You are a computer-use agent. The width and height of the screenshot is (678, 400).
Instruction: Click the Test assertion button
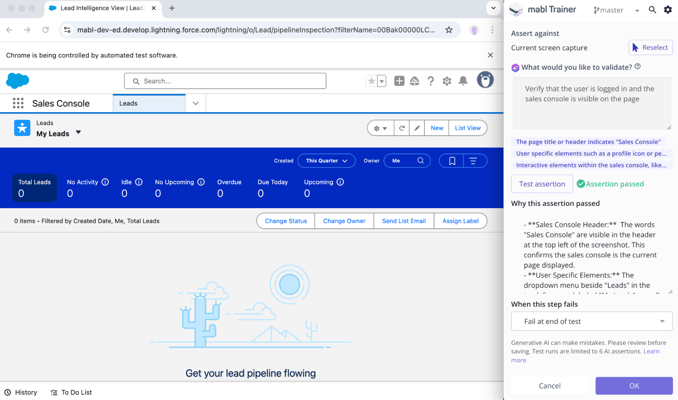pos(542,184)
